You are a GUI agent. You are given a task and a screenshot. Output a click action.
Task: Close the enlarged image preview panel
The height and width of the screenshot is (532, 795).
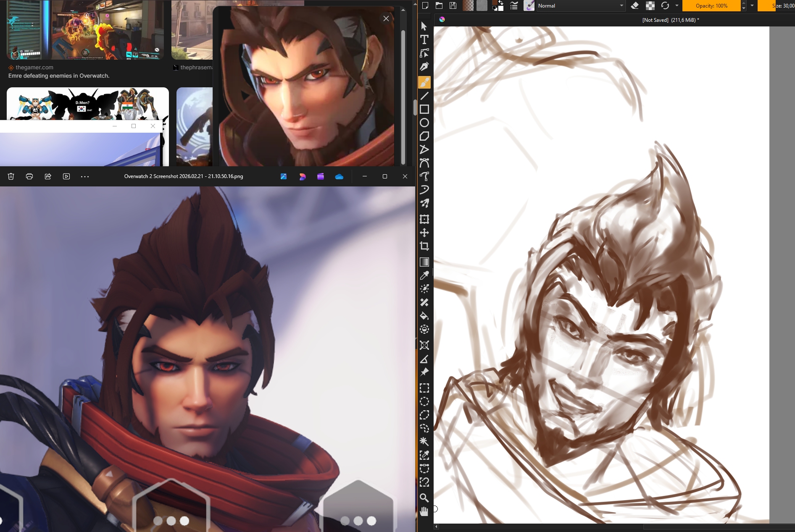(386, 18)
